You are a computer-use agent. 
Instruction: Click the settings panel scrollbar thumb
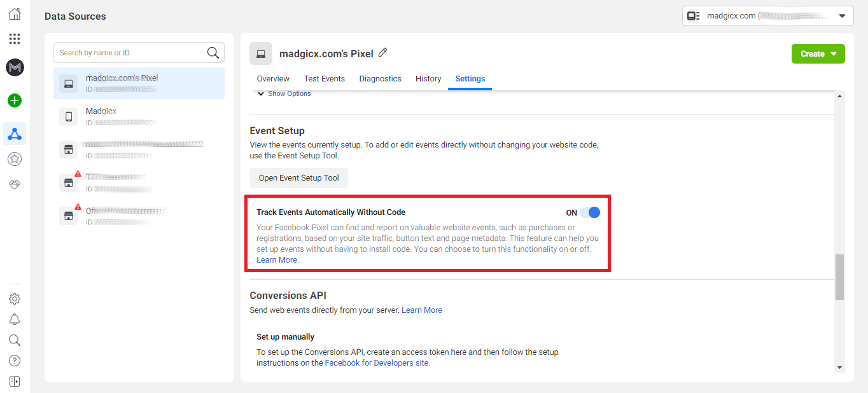coord(839,277)
